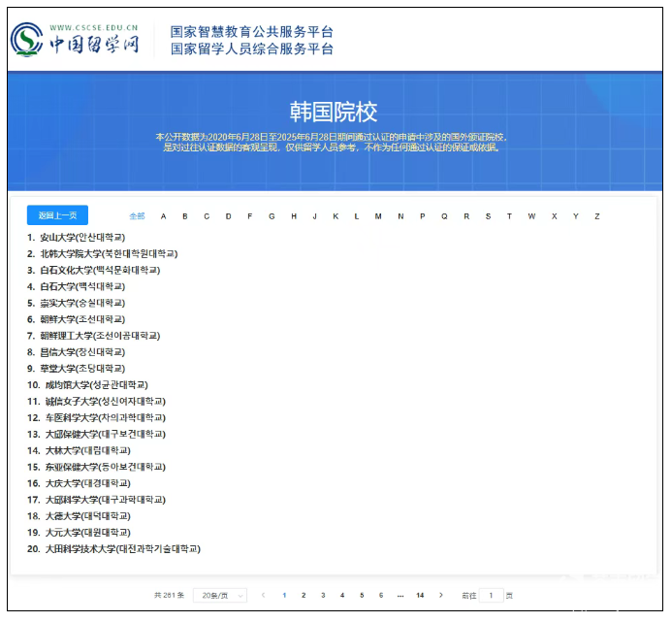
Task: Jump to page 6 in pagination
Action: pos(381,595)
